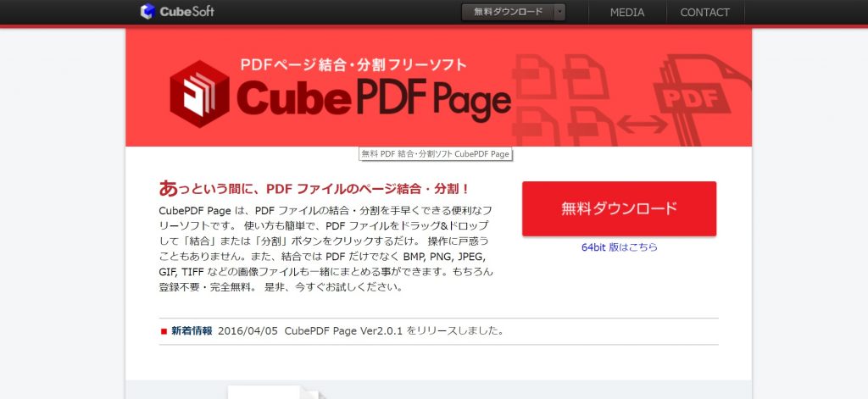The height and width of the screenshot is (399, 868).
Task: Click the heading あっという間に、PDF ファイルのページ結合・分割！
Action: 314,189
